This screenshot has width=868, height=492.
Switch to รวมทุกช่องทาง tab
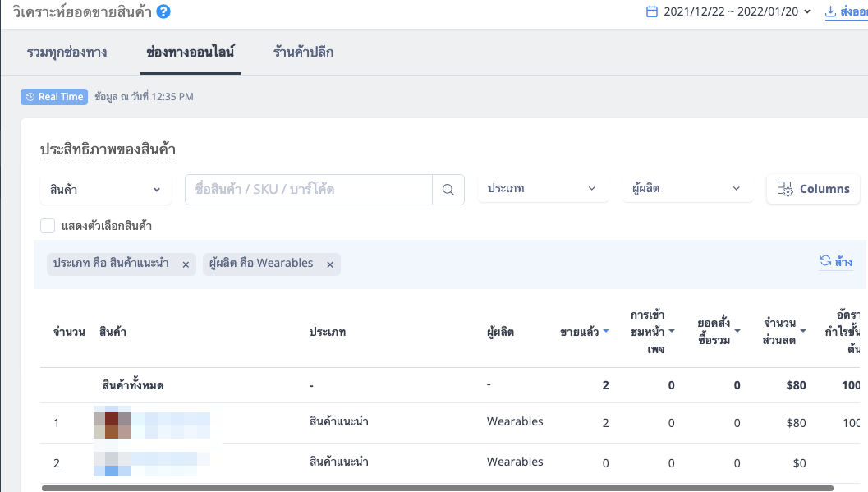click(67, 52)
